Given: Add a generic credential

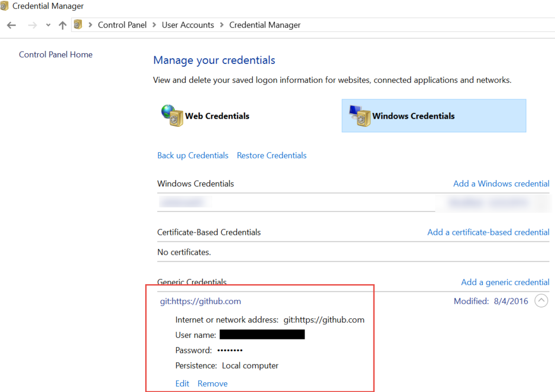Looking at the screenshot, I should [x=505, y=282].
